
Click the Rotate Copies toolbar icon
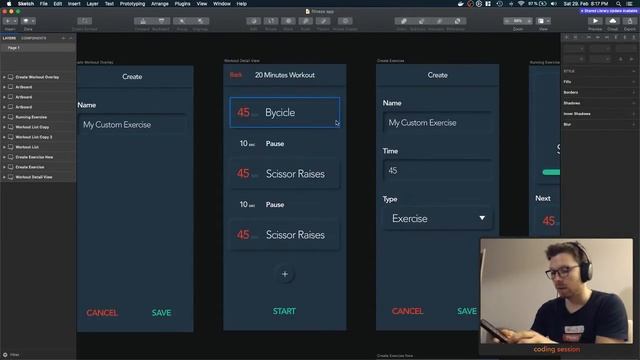[x=345, y=21]
